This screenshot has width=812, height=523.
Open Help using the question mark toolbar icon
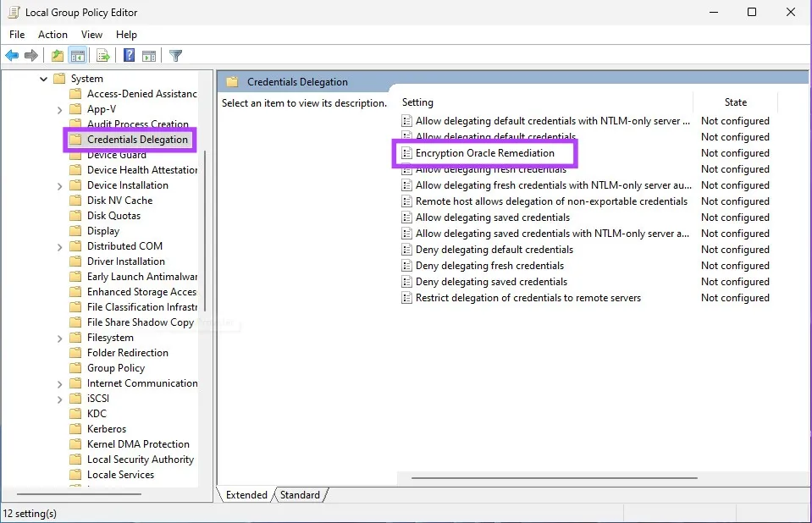click(x=127, y=55)
